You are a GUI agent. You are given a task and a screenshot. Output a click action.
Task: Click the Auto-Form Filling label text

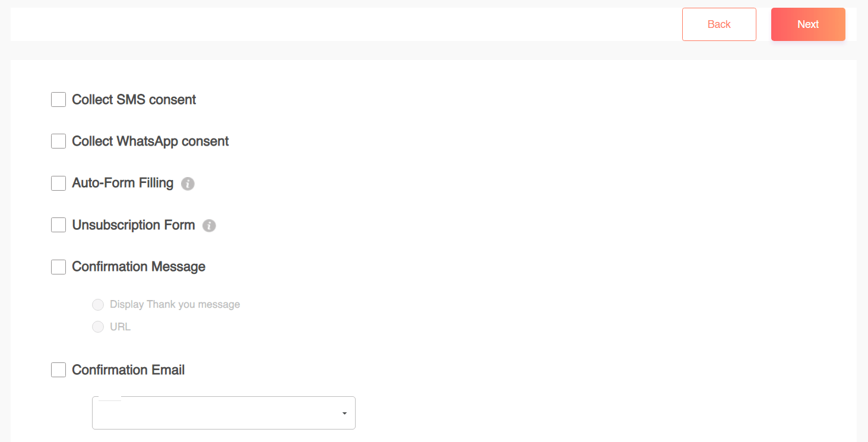[122, 183]
